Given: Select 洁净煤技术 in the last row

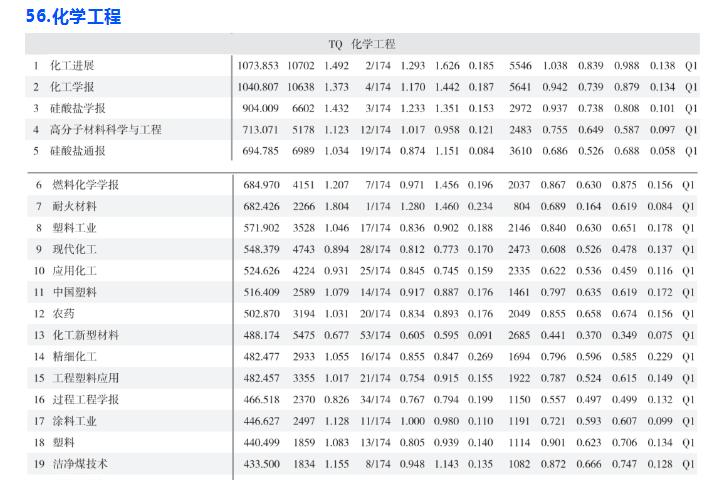Looking at the screenshot, I should point(79,464).
